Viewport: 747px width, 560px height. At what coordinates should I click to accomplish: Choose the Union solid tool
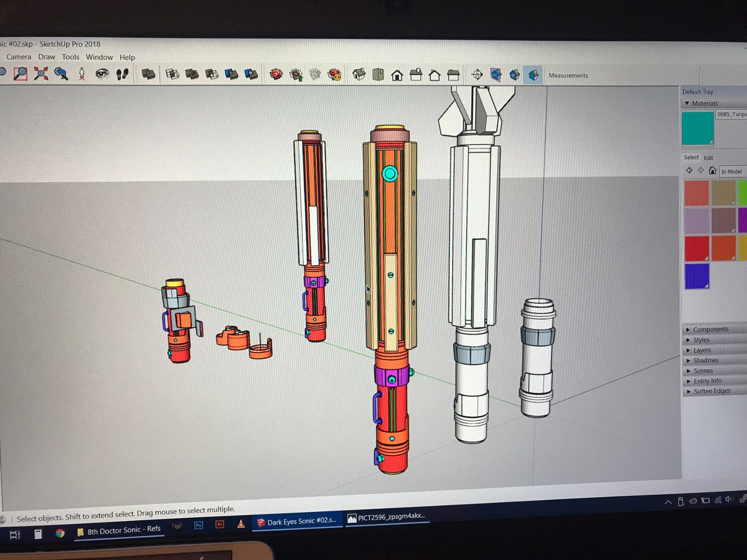(192, 74)
